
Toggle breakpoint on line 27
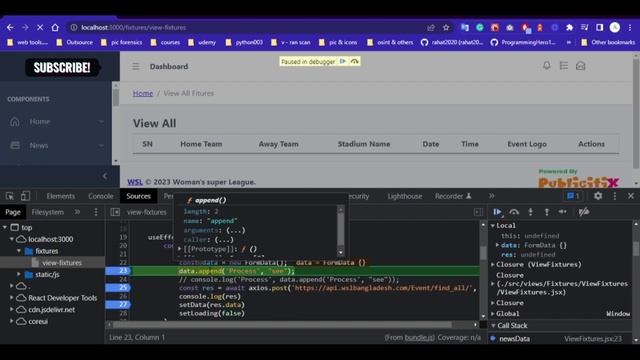click(118, 304)
